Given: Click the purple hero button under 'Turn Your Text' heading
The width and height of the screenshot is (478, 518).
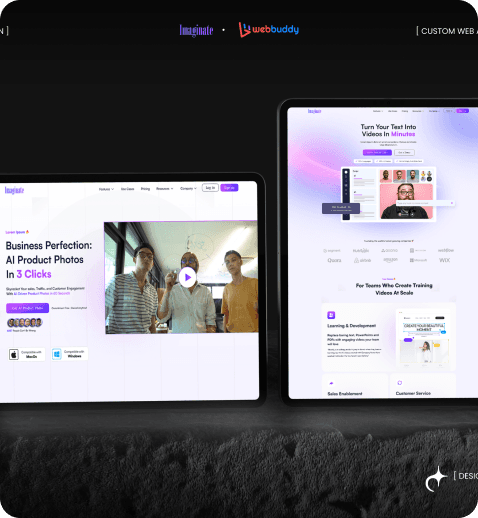Looking at the screenshot, I should click(x=377, y=152).
